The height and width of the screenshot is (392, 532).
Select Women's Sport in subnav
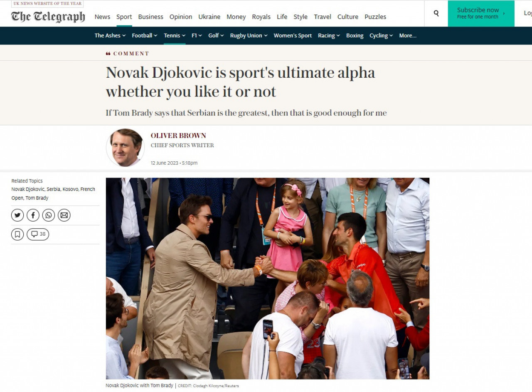293,36
